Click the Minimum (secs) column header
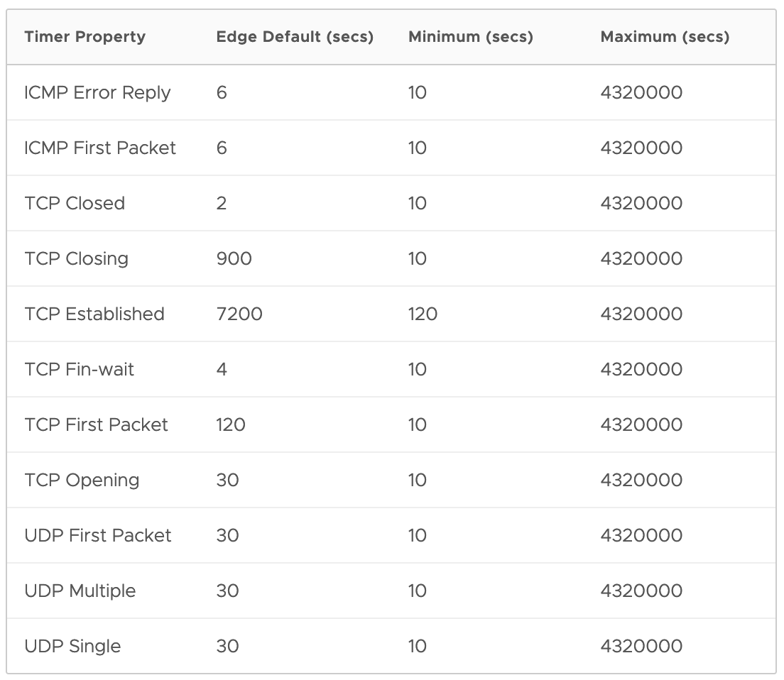Viewport: 784px width, 680px height. 470,37
